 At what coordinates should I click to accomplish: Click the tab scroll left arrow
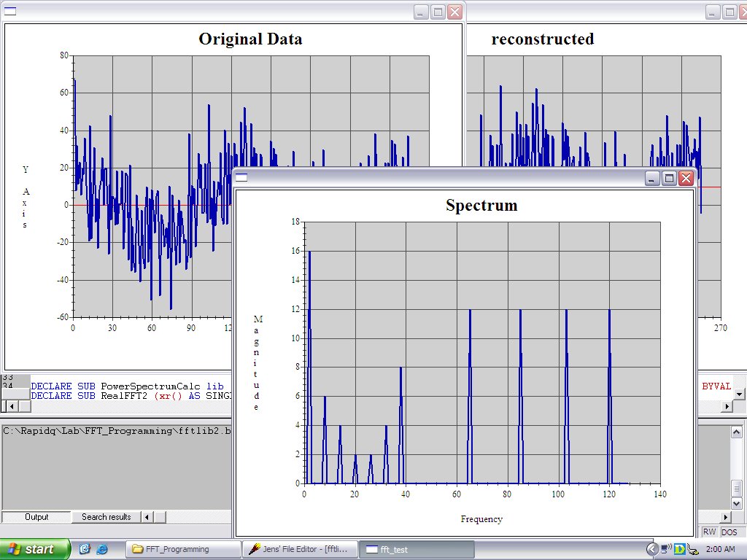[x=146, y=517]
